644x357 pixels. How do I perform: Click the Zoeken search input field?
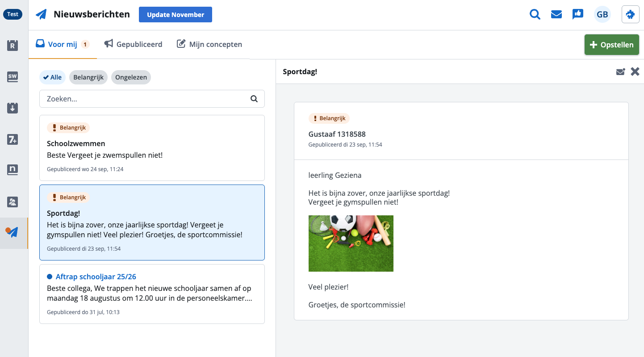[x=146, y=99]
